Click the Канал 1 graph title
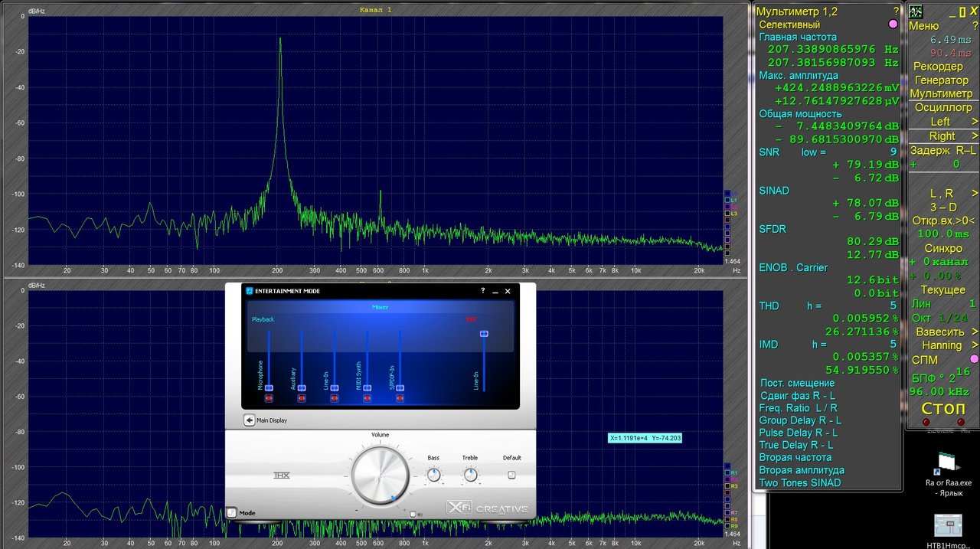This screenshot has width=980, height=549. click(x=375, y=10)
